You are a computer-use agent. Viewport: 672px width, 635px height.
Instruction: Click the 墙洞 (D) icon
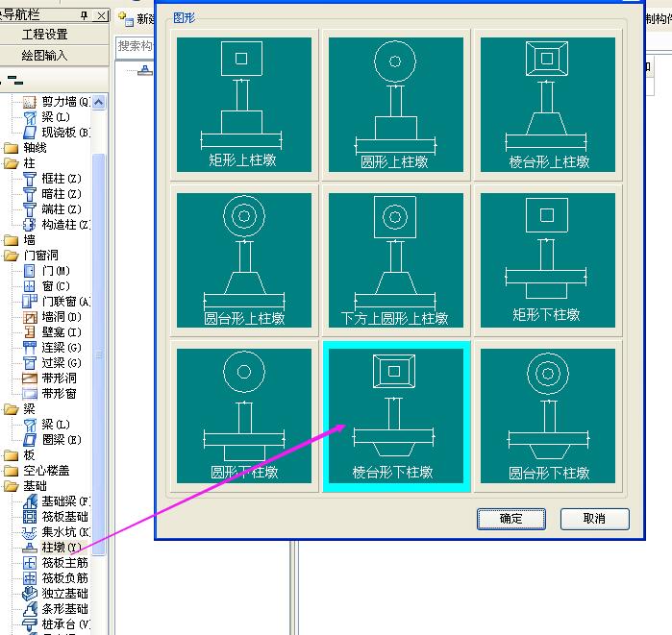point(29,317)
